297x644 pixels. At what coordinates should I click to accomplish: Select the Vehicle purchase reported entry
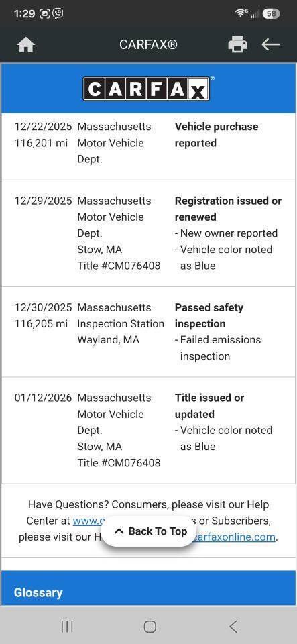148,143
